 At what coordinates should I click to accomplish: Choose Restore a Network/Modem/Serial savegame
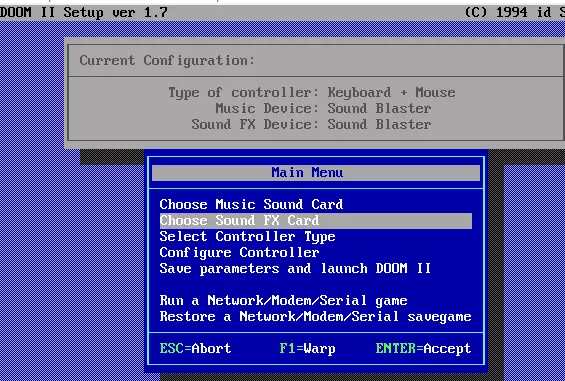(315, 316)
